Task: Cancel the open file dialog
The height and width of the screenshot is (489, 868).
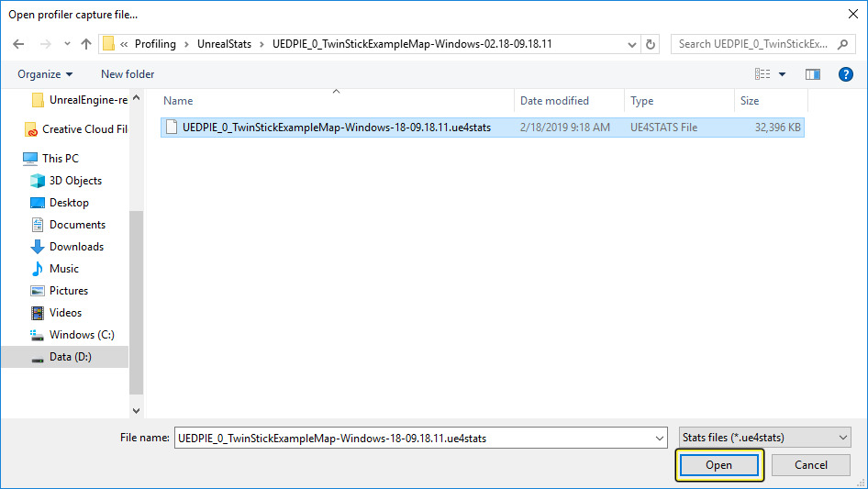Action: (x=811, y=465)
